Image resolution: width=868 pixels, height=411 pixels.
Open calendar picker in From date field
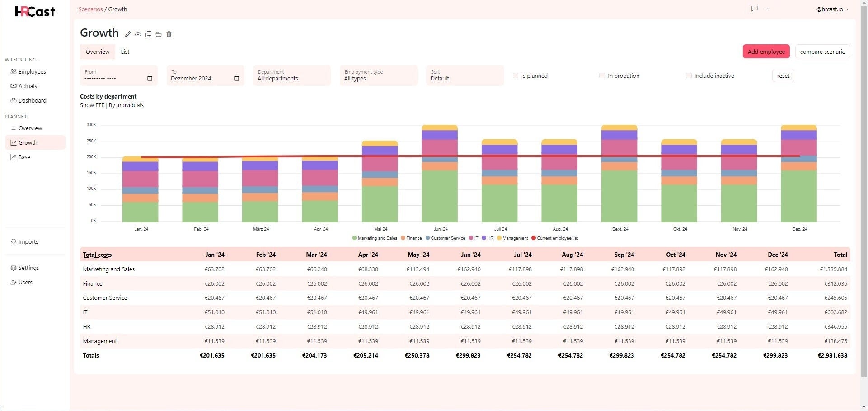click(150, 79)
